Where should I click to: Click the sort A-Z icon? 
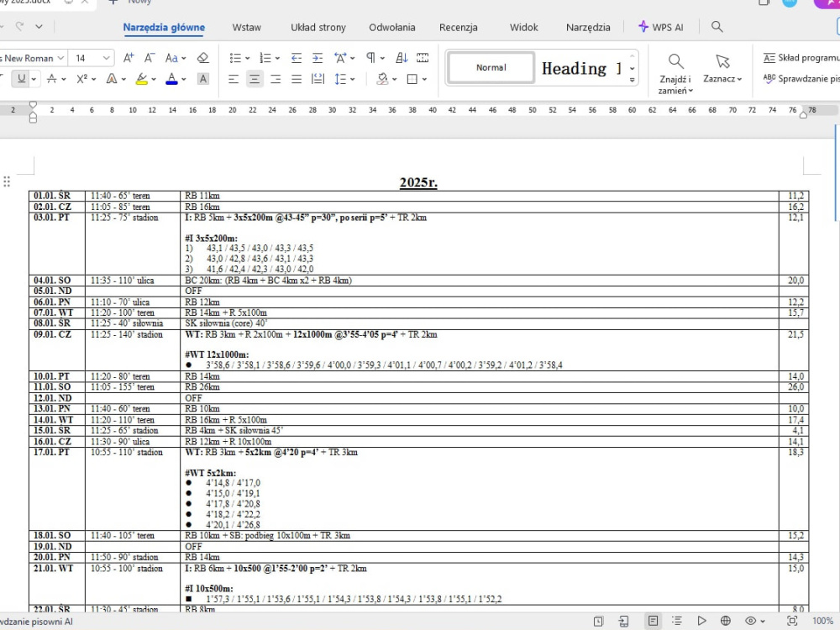pos(402,58)
